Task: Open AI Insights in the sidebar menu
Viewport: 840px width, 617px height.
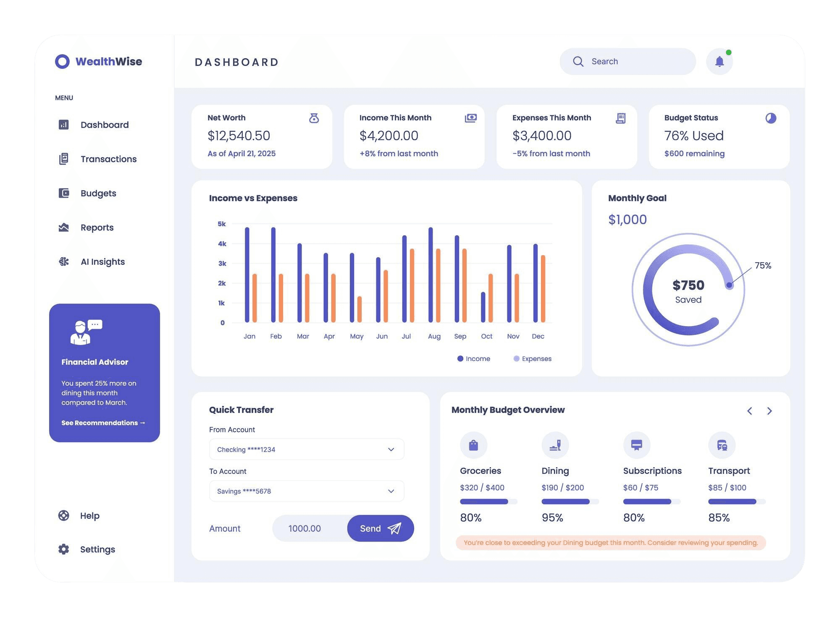Action: coord(102,262)
